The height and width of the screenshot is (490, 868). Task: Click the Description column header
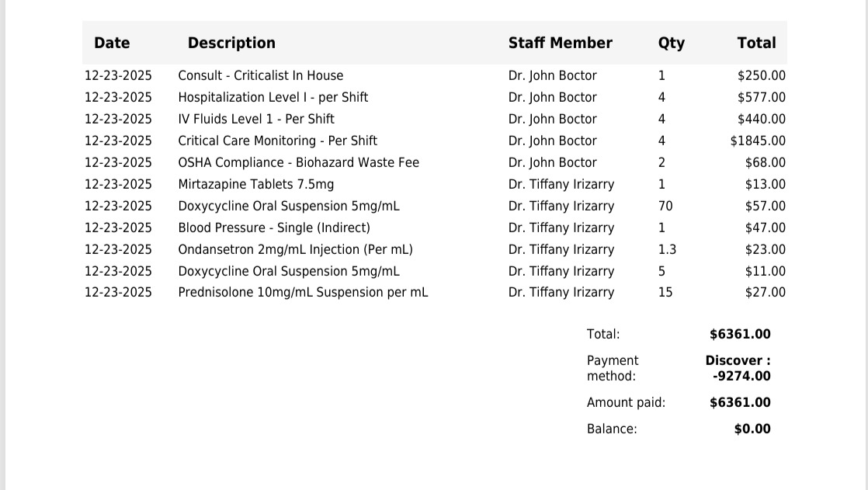pos(231,43)
